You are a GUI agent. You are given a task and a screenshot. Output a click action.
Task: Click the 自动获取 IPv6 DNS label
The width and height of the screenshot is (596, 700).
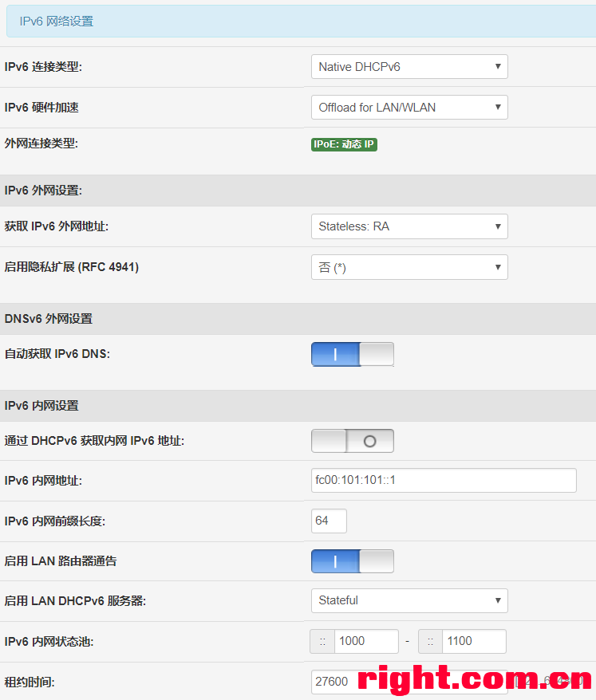(57, 354)
